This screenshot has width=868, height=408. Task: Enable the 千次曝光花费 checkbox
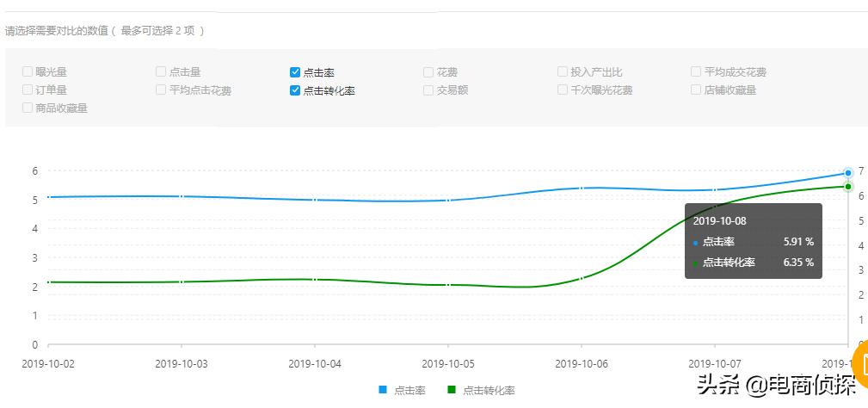click(563, 90)
